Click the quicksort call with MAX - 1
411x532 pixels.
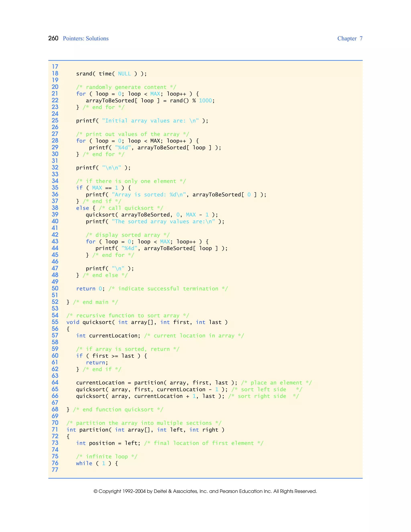click(x=152, y=215)
